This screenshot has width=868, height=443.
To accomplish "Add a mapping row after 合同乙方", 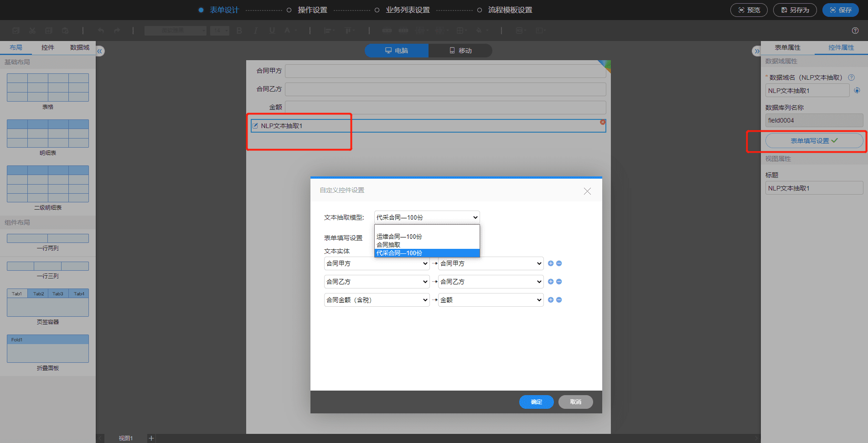I will coord(551,282).
